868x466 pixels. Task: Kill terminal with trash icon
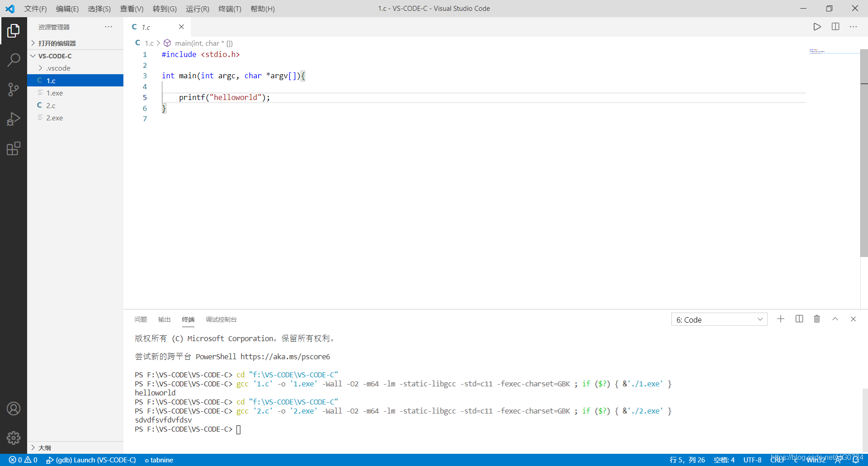817,319
